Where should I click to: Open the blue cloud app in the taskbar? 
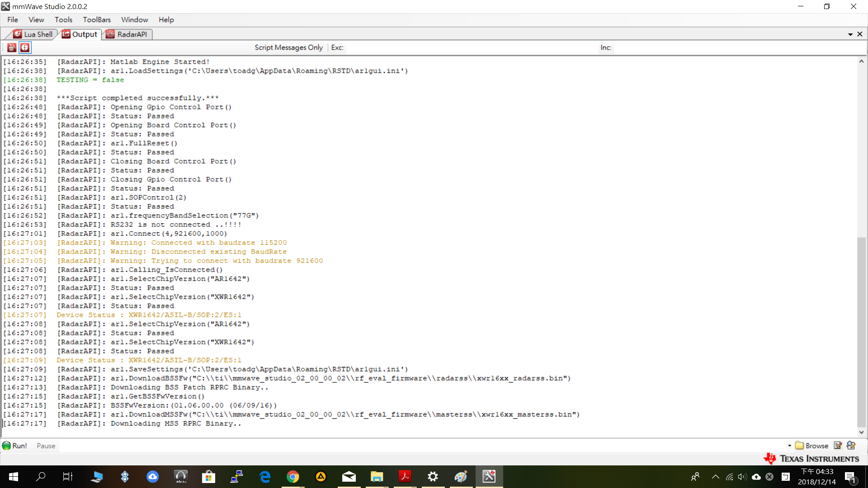[x=153, y=477]
